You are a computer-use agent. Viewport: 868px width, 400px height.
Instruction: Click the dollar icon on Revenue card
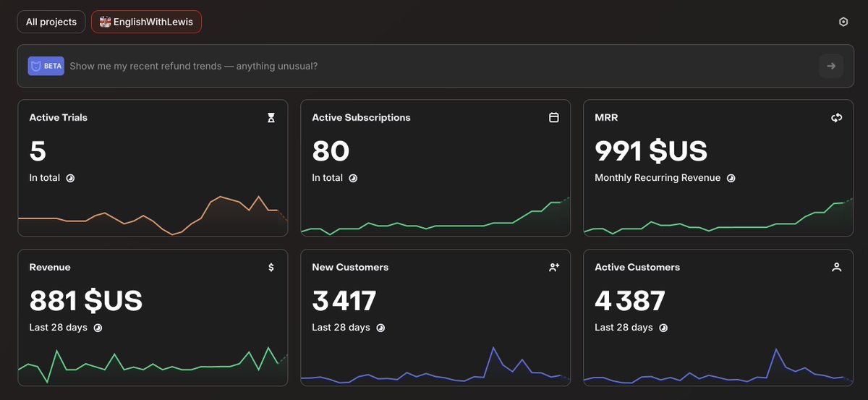(271, 267)
